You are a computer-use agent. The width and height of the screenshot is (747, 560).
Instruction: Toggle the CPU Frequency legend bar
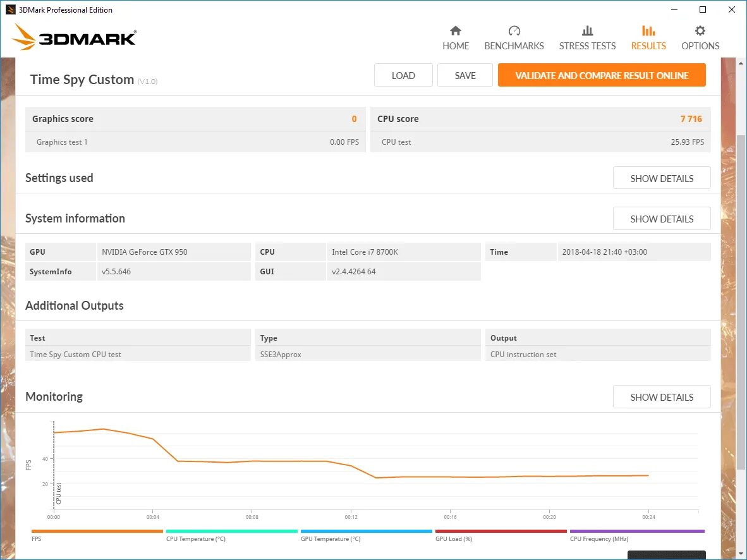tap(637, 531)
